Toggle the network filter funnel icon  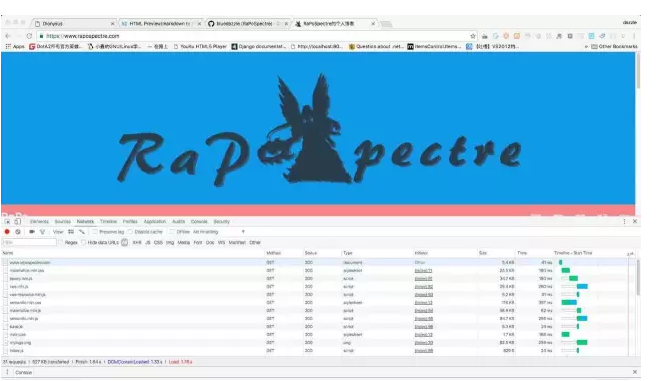(x=42, y=232)
